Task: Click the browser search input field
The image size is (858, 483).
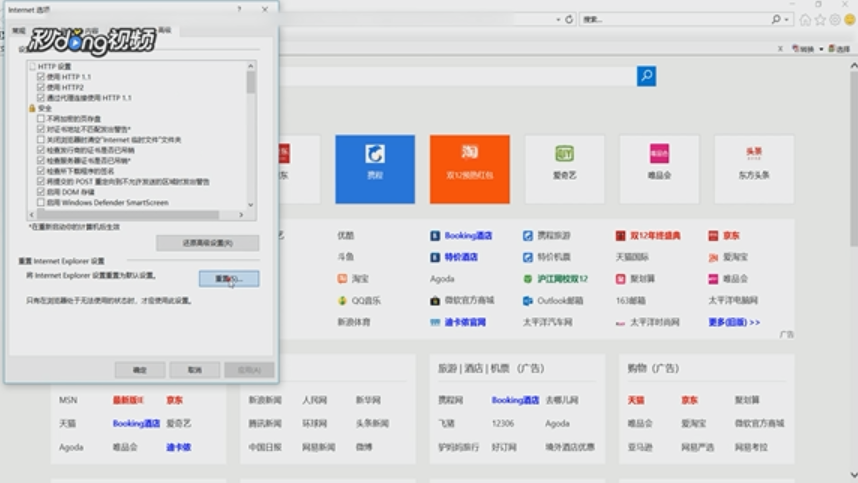Action: (x=675, y=20)
